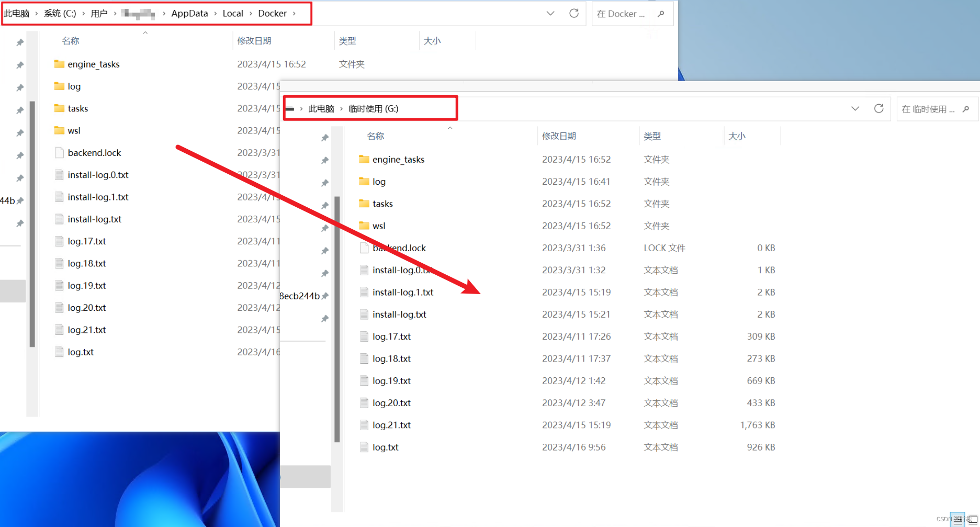Click LOCK 文件 type cell of backend.lock
Screen dimensions: 980x527
click(x=664, y=248)
